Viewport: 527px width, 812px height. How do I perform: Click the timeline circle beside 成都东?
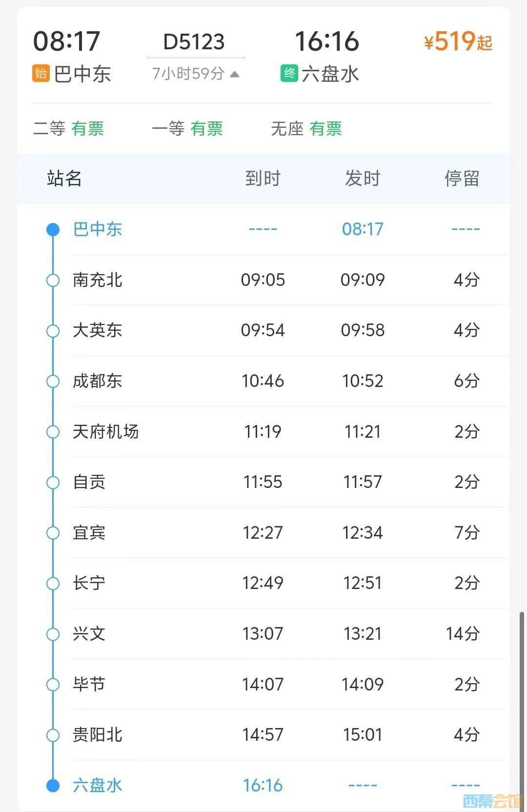pos(53,381)
